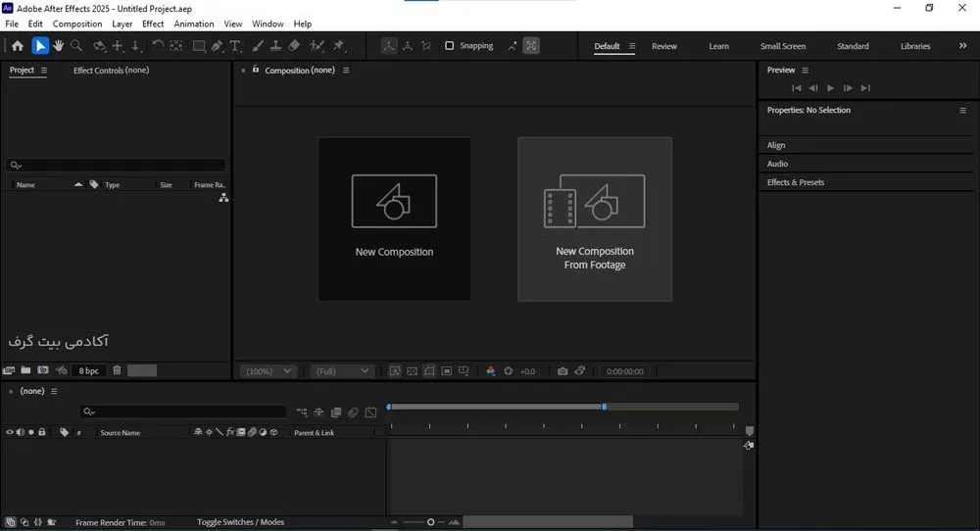
Task: Open the project flowchart view icon
Action: (x=223, y=198)
